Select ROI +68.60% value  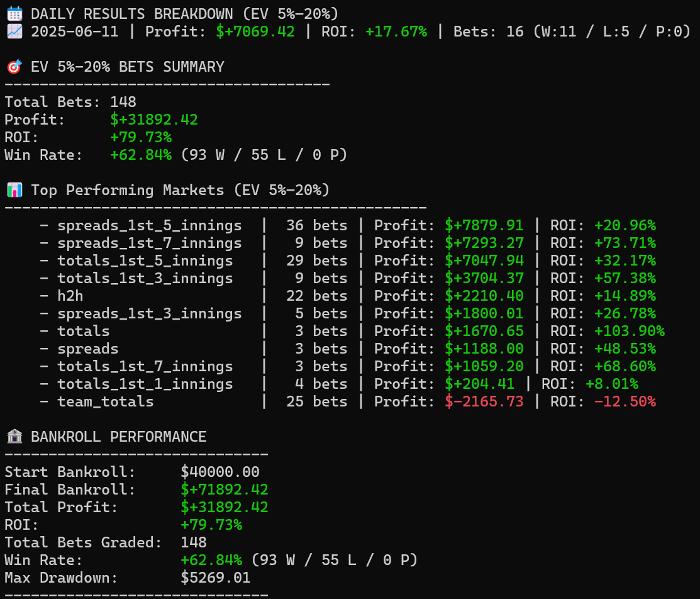[625, 366]
